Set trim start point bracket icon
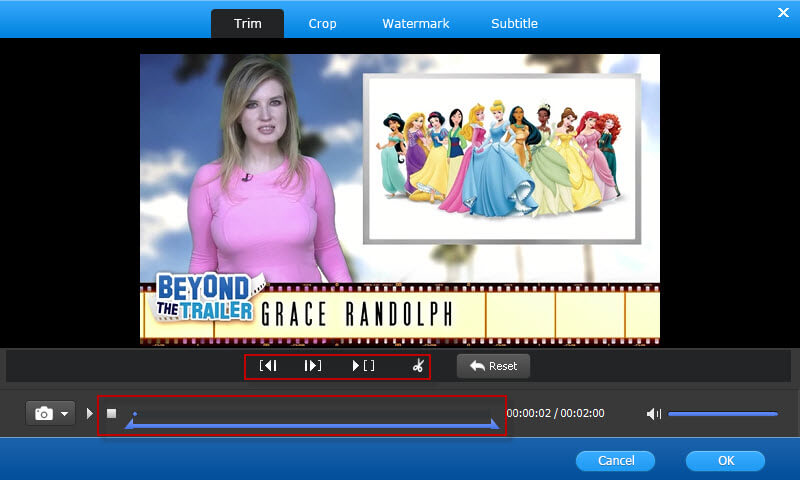This screenshot has width=800, height=480. (x=268, y=366)
